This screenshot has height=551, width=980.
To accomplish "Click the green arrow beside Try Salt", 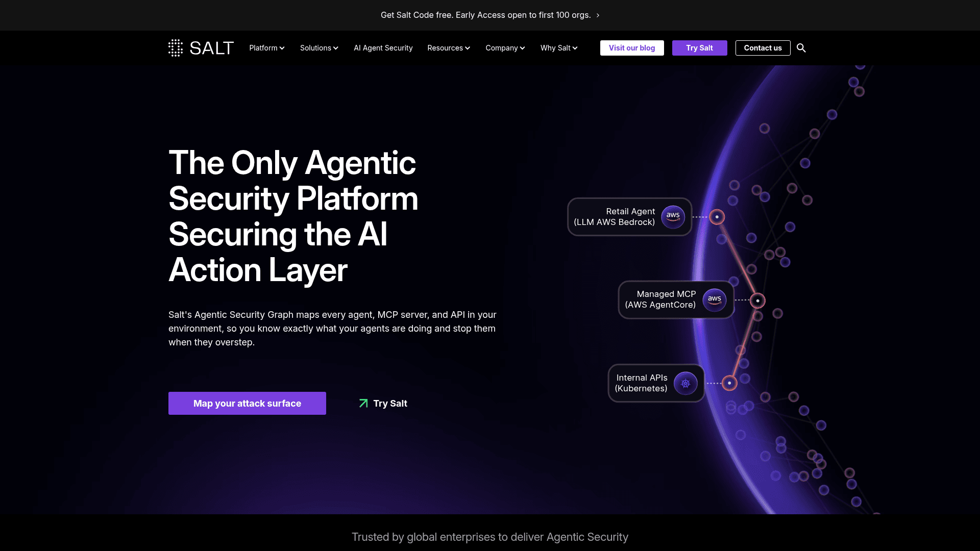I will pyautogui.click(x=363, y=404).
